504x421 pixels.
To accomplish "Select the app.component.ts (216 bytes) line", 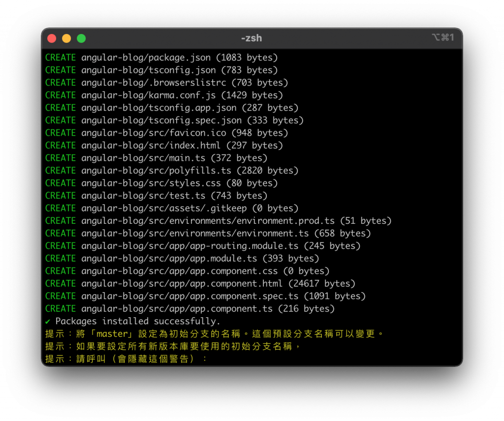I will coord(190,308).
